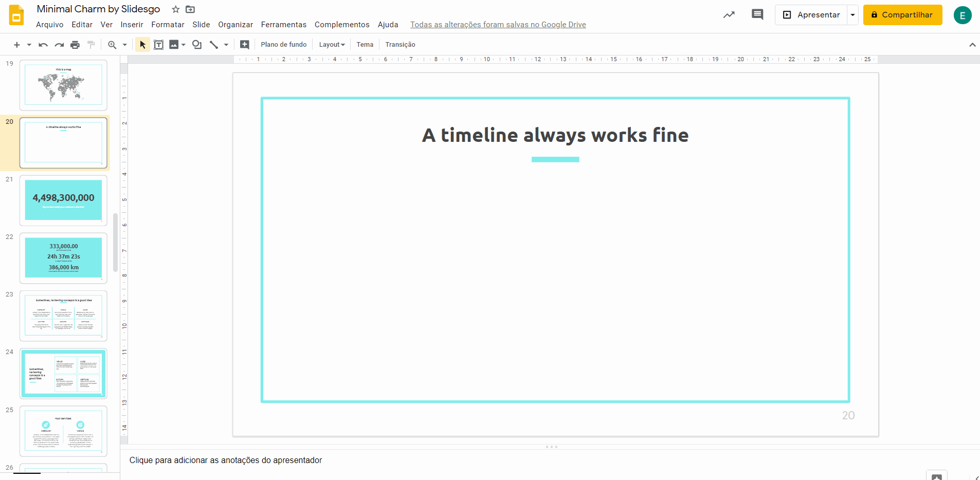Viewport: 980px width, 480px height.
Task: Click Plano de fundo button
Action: 284,45
